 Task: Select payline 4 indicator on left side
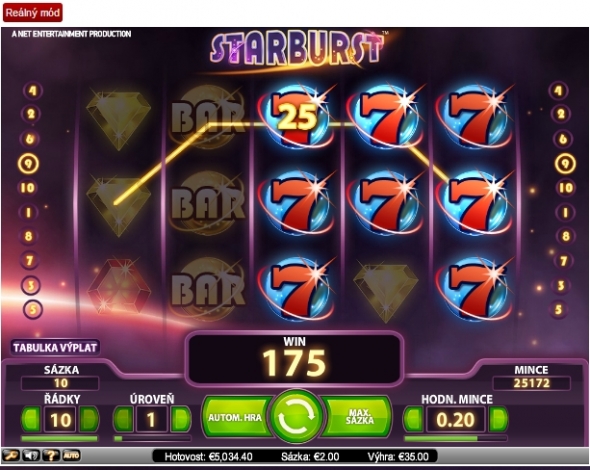[x=32, y=91]
